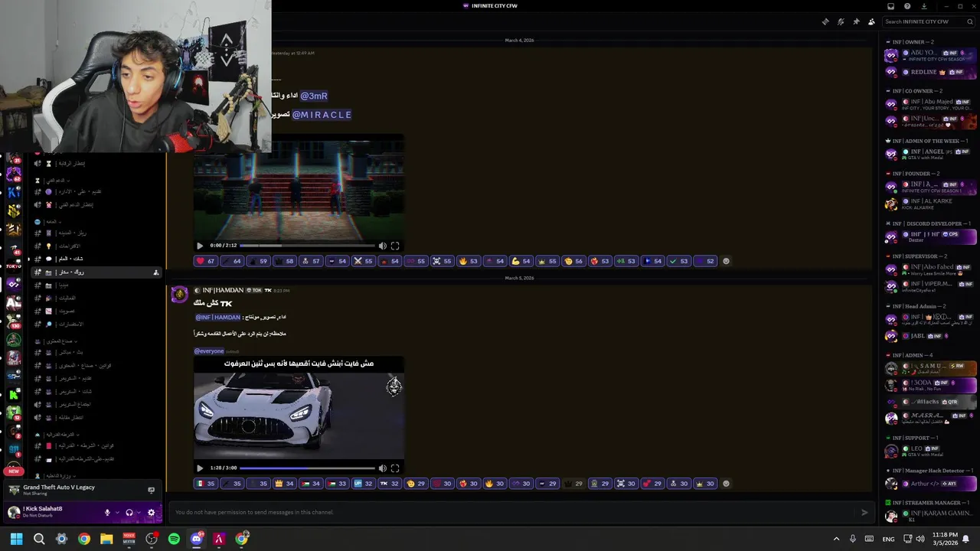Click INF | HAMDAN's message avatar
The width and height of the screenshot is (980, 551).
tap(180, 295)
